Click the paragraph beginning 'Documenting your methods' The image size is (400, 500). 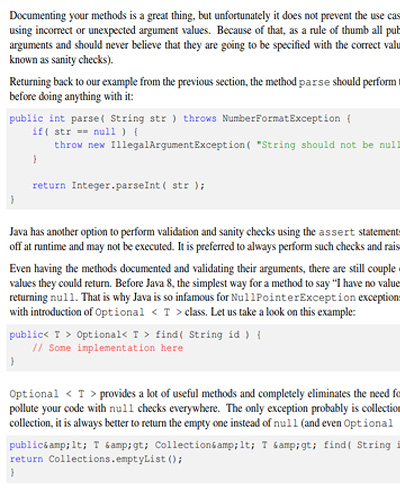point(205,37)
